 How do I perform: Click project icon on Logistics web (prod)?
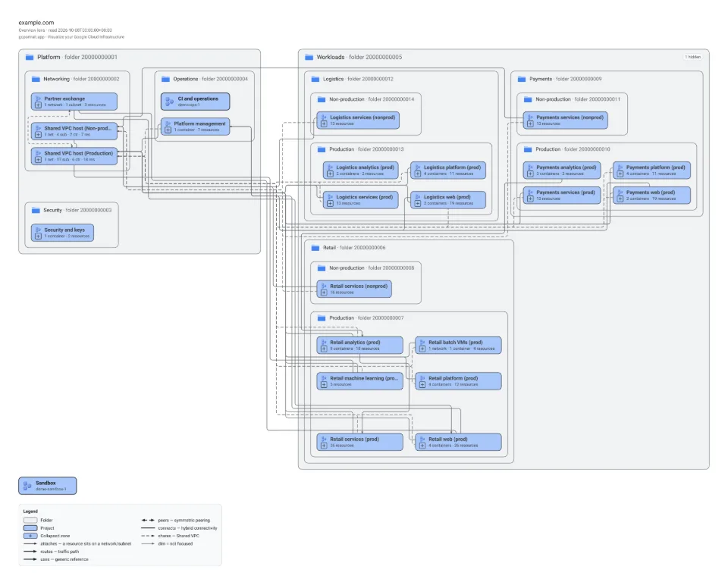coord(417,197)
